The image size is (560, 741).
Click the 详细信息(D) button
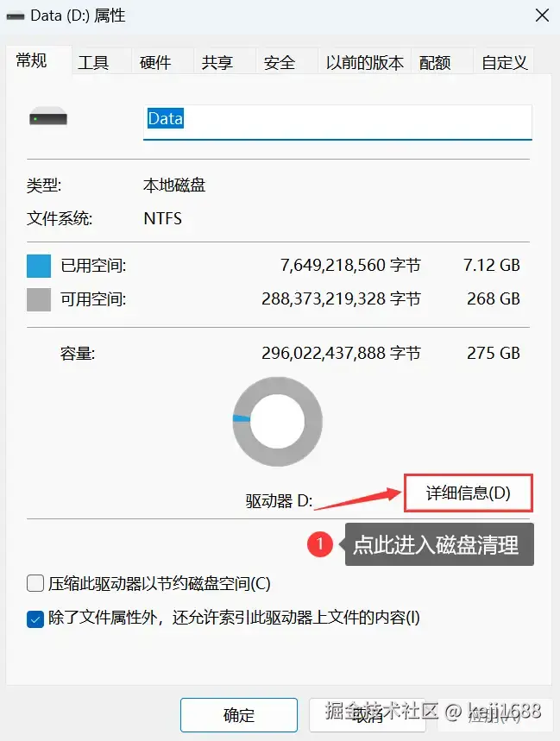469,493
